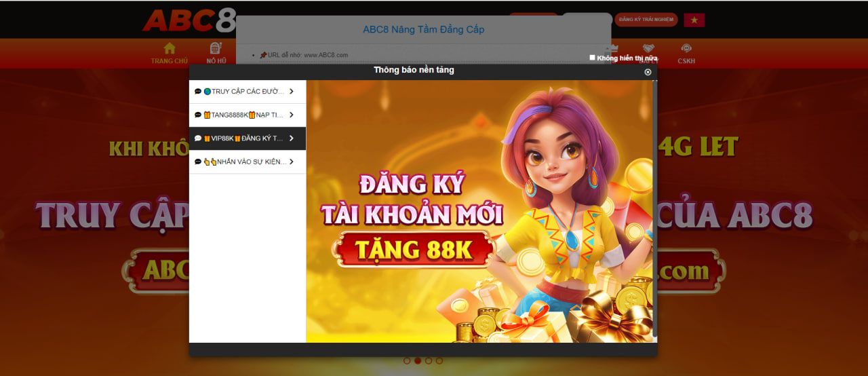Viewport: 868px width, 376px height.
Task: Close the Thông báo nền tảng popup
Action: click(x=648, y=72)
